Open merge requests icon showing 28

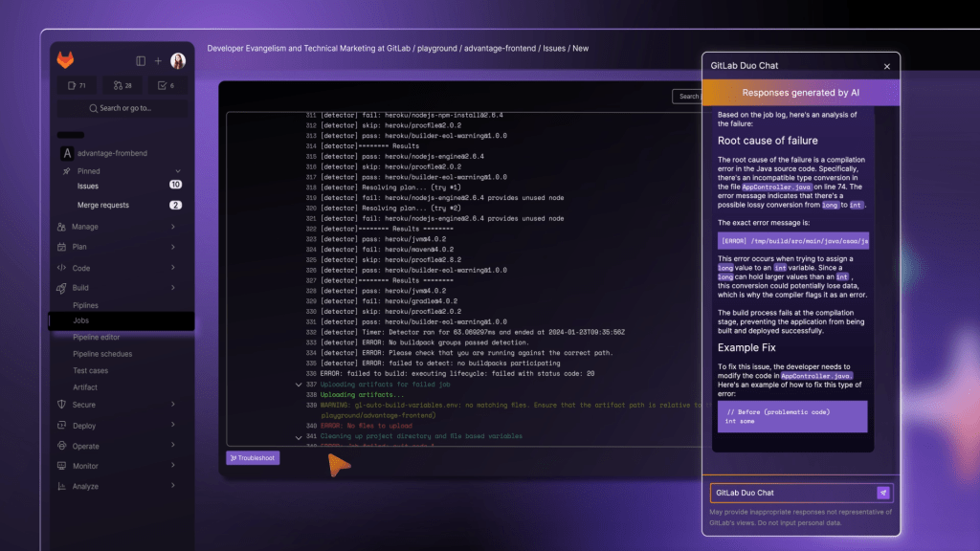pyautogui.click(x=121, y=85)
